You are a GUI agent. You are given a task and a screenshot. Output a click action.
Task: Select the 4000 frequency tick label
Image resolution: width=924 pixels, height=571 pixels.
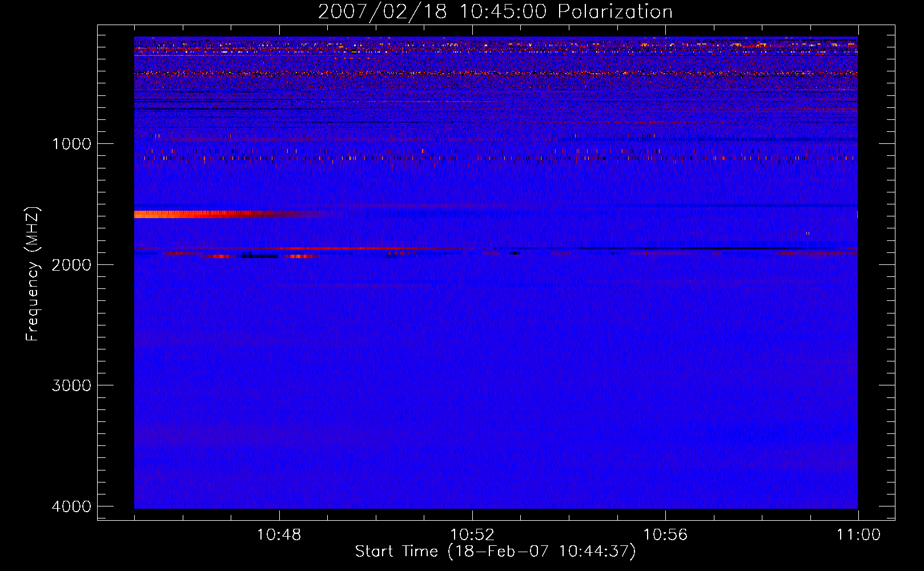[71, 506]
